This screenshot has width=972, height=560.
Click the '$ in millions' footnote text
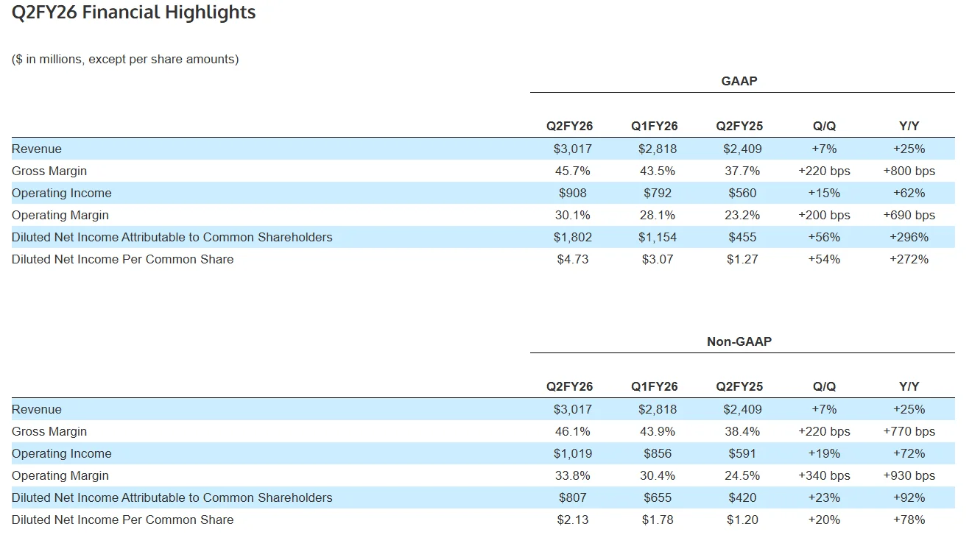coord(125,59)
